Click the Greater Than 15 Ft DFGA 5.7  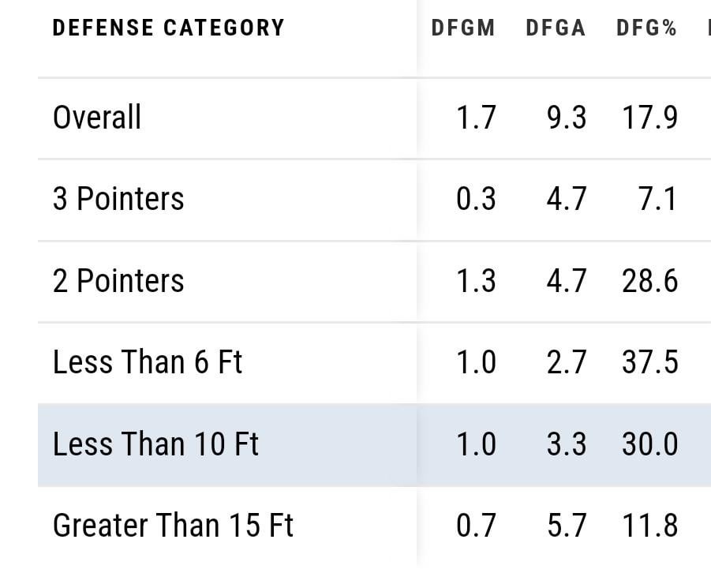[x=566, y=526]
